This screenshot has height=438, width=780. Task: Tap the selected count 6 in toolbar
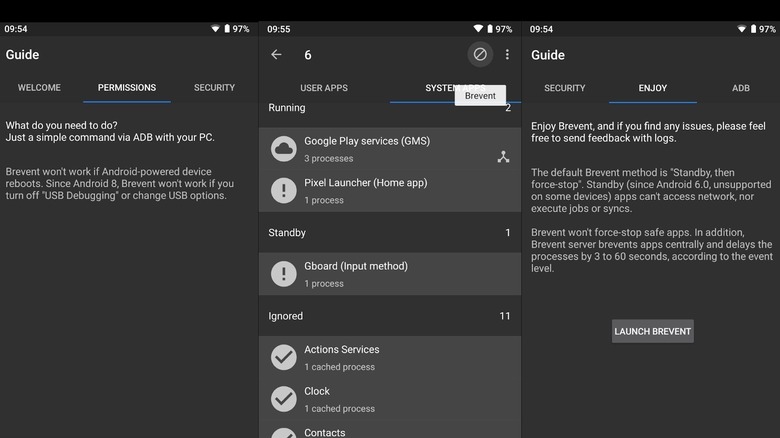(308, 55)
